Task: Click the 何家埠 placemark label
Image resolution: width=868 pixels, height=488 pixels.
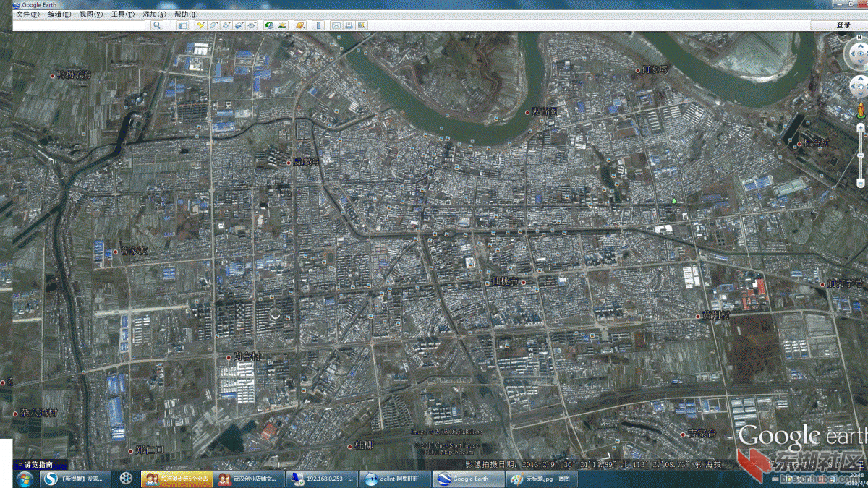Action: click(x=656, y=69)
